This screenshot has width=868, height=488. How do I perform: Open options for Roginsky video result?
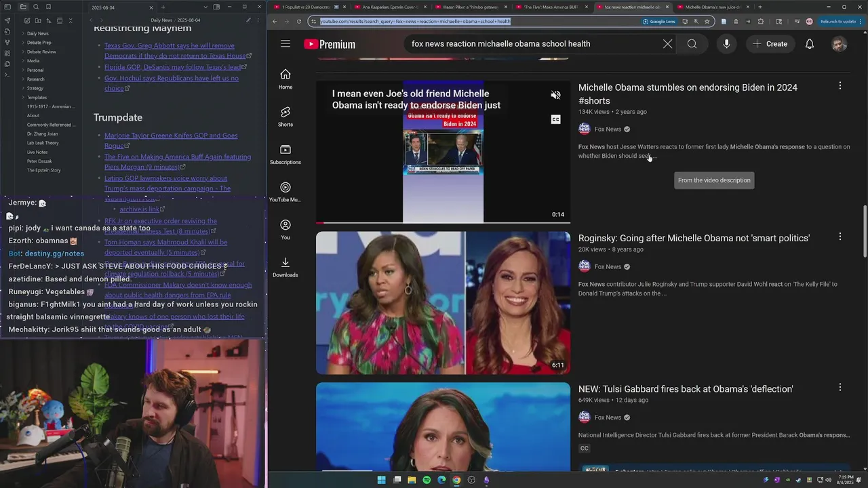pos(840,237)
